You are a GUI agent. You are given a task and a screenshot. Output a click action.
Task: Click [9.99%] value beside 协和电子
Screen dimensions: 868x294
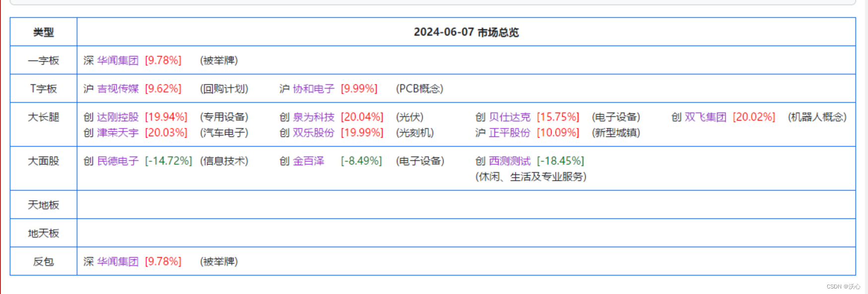coord(359,89)
